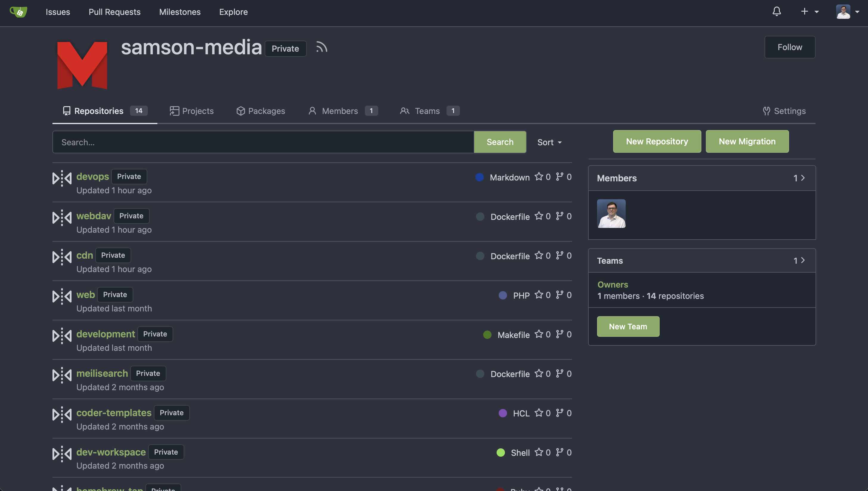This screenshot has width=868, height=491.
Task: Click the RSS feed icon beside samson-media
Action: (x=321, y=47)
